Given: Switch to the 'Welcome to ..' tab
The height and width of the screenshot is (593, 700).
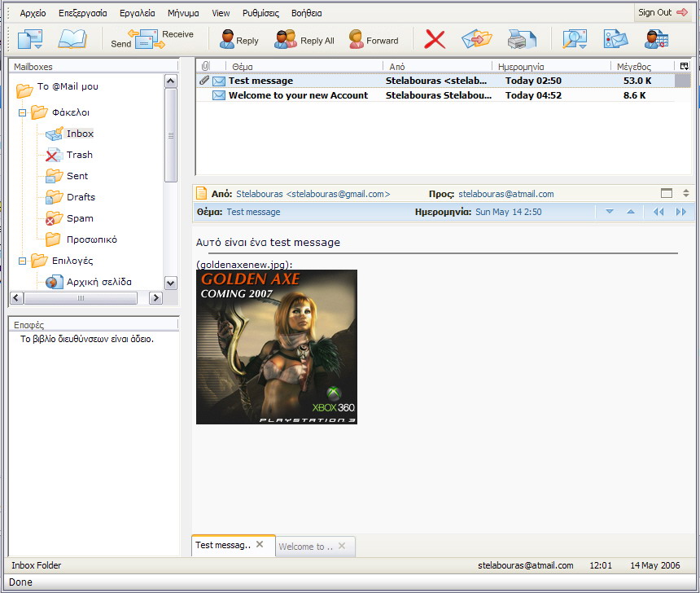Looking at the screenshot, I should 306,547.
